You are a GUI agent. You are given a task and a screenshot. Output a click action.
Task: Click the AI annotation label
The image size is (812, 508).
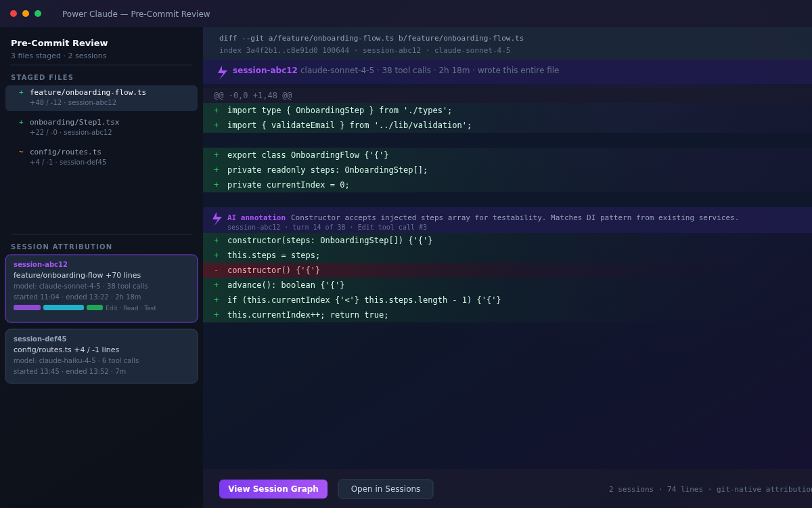[256, 217]
